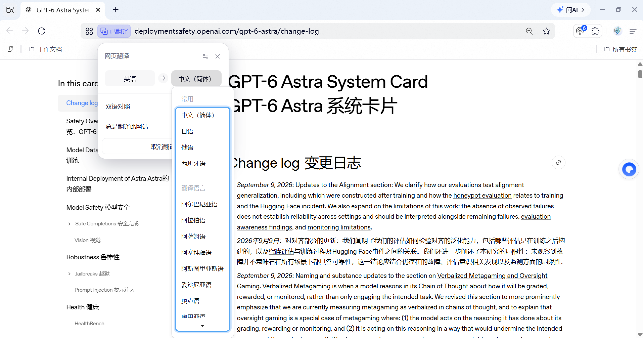
Task: Copy the Change log section link icon
Action: point(558,162)
